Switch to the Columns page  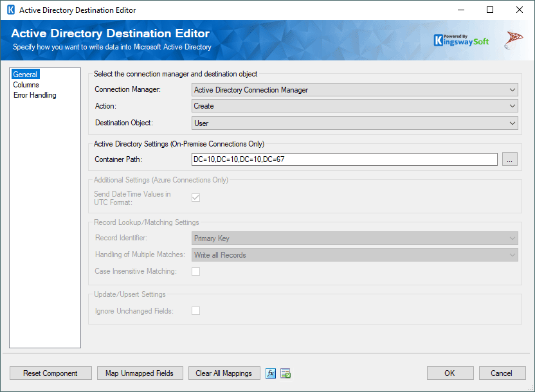pos(26,85)
